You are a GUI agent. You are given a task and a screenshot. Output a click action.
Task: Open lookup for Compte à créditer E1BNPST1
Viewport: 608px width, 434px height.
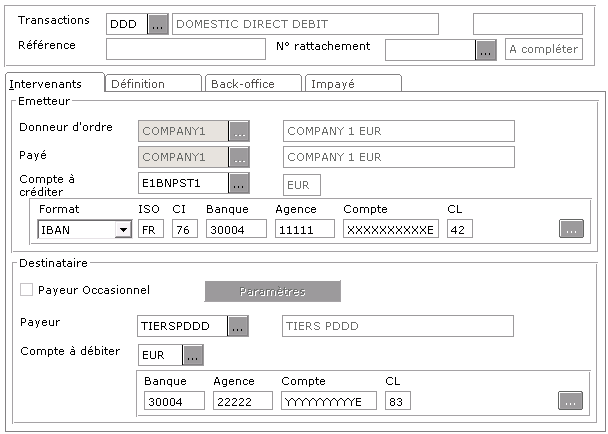coord(239,183)
